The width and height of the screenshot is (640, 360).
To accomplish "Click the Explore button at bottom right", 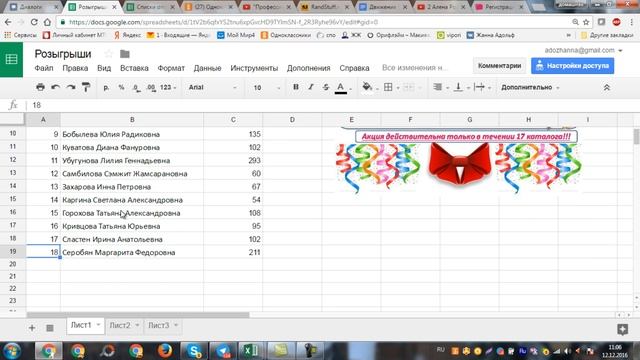I will [622, 329].
